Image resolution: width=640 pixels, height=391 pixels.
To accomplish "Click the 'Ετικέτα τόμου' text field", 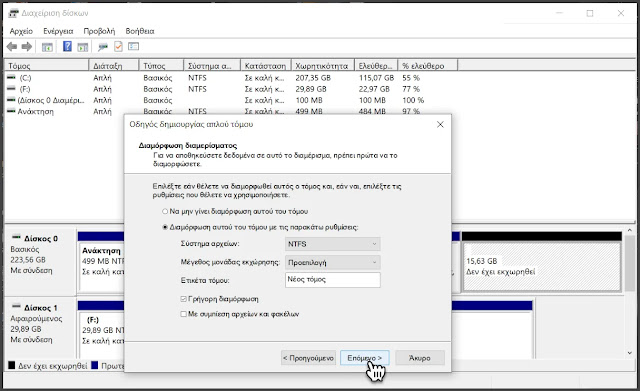I will 333,280.
